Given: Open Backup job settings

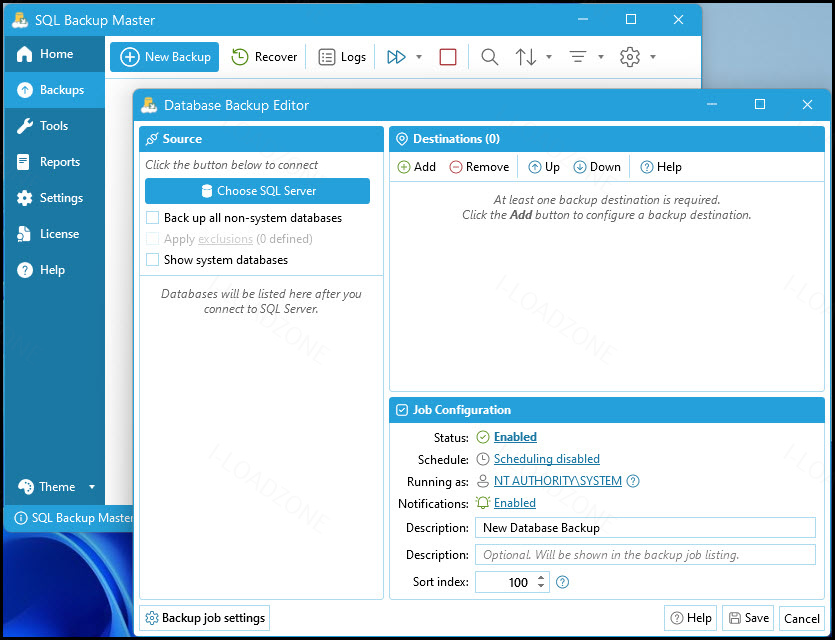Looking at the screenshot, I should click(x=205, y=618).
